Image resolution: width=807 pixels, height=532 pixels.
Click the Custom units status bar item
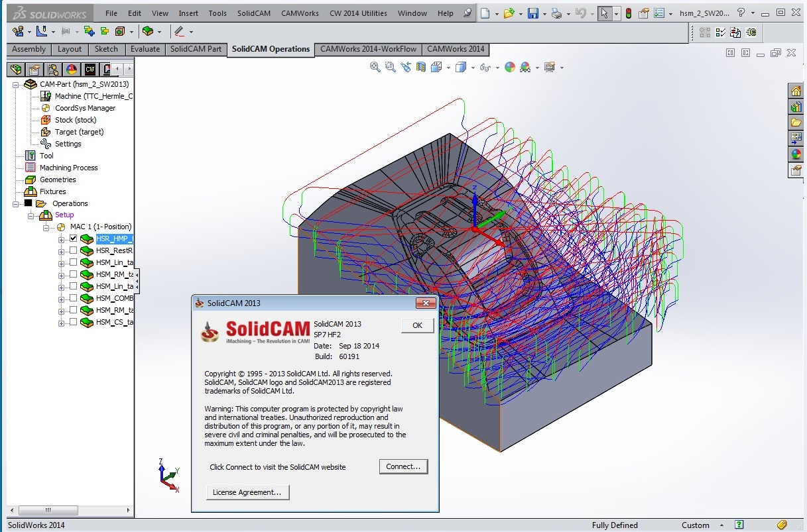point(696,525)
